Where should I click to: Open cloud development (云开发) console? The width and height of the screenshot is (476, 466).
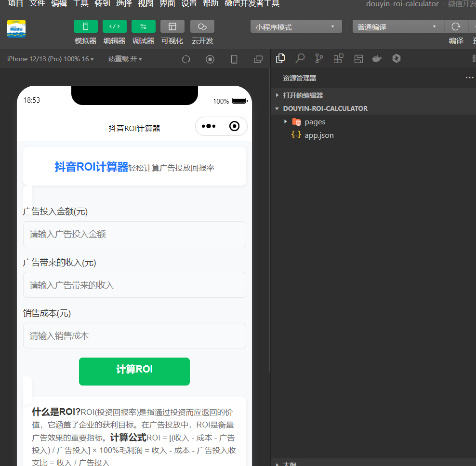point(202,27)
